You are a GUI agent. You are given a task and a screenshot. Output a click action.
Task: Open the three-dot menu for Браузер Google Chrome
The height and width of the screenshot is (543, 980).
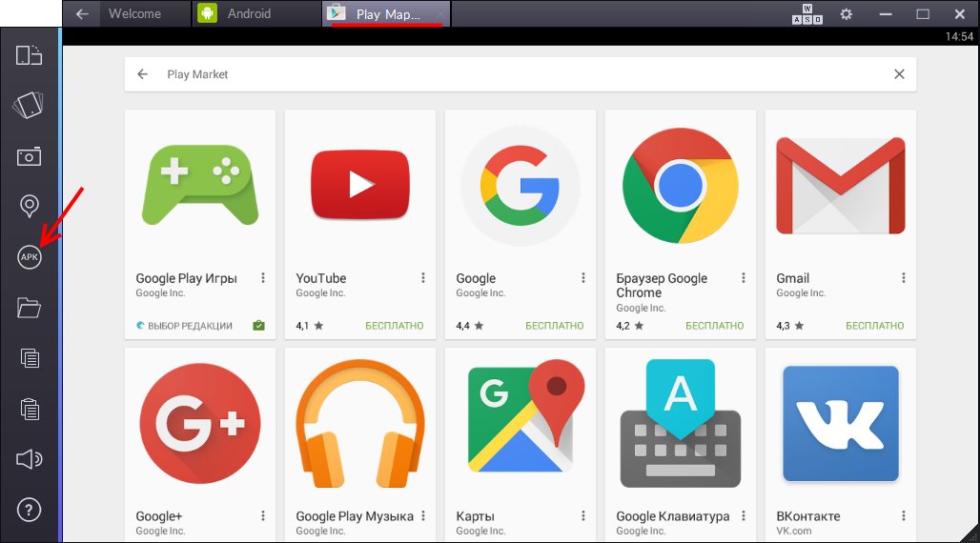[x=744, y=278]
